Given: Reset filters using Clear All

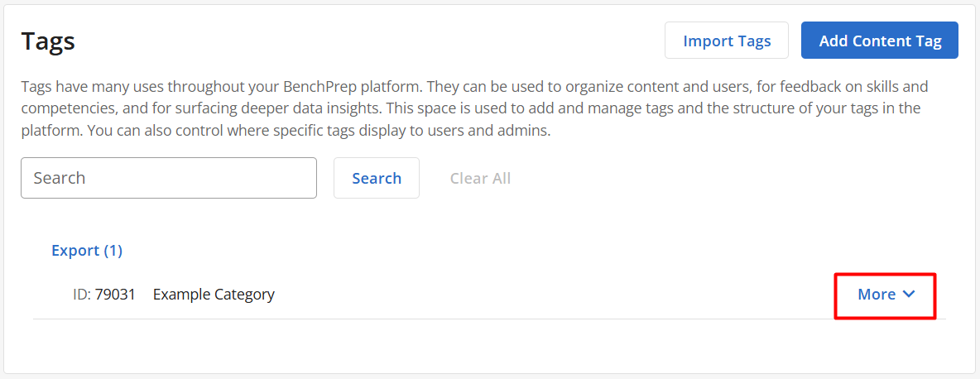Looking at the screenshot, I should pos(480,179).
